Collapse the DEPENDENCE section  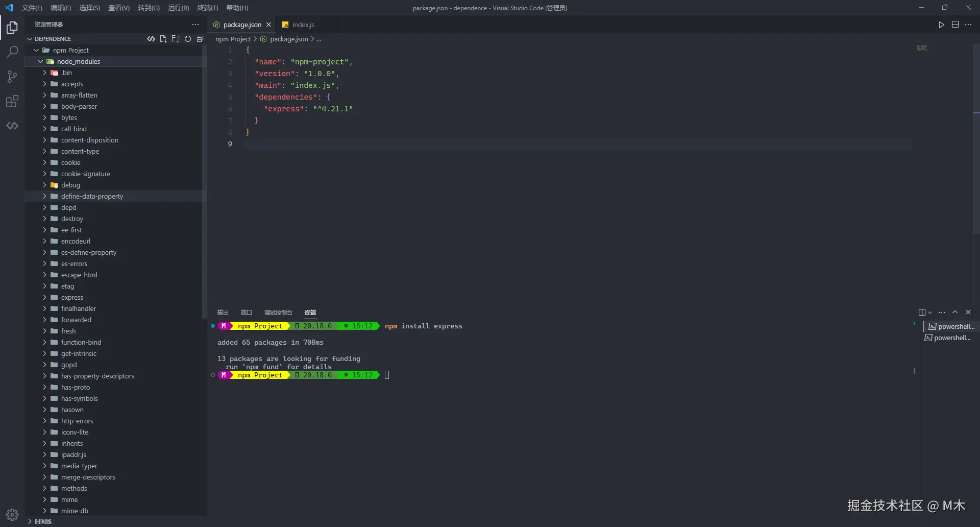click(30, 39)
